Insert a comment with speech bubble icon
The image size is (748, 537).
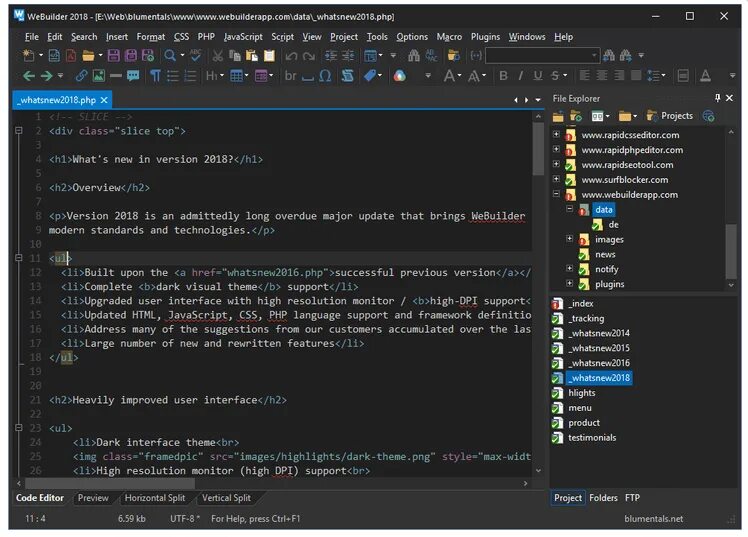click(x=133, y=76)
